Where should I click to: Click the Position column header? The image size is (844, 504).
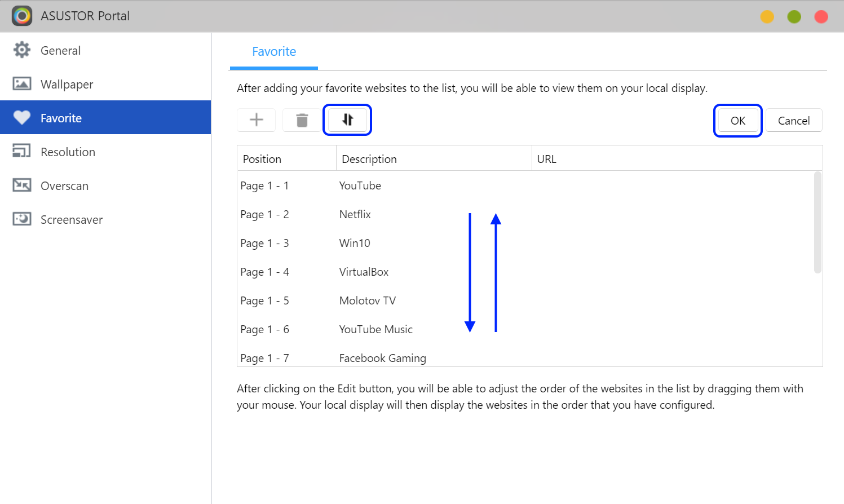(287, 159)
